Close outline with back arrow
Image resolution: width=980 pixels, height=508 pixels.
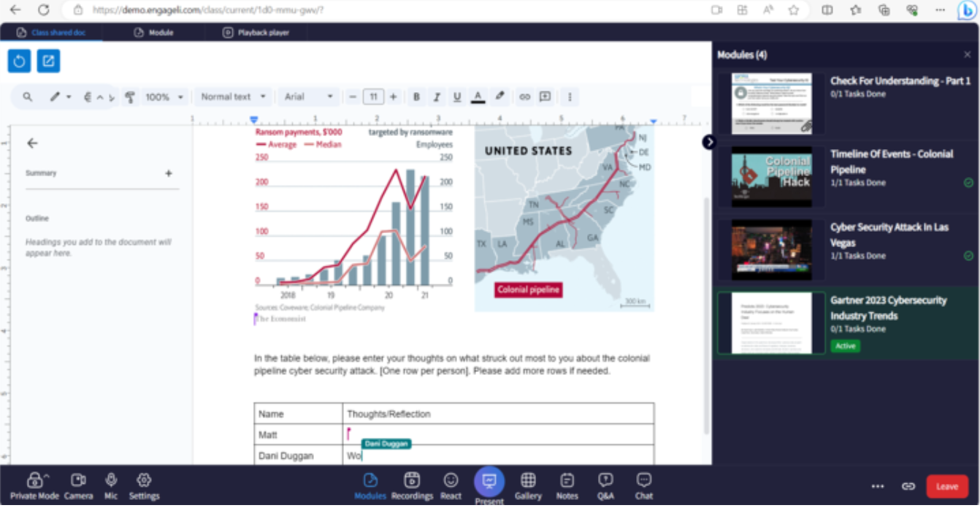click(32, 143)
